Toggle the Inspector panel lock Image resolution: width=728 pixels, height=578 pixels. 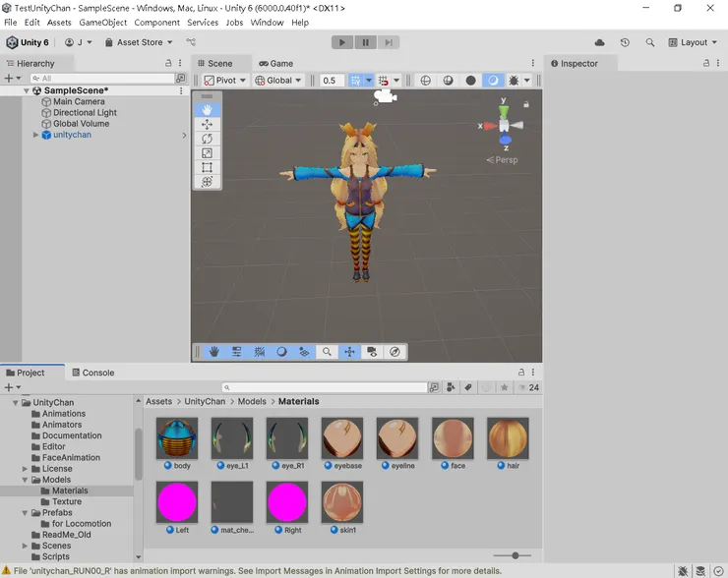(x=706, y=63)
